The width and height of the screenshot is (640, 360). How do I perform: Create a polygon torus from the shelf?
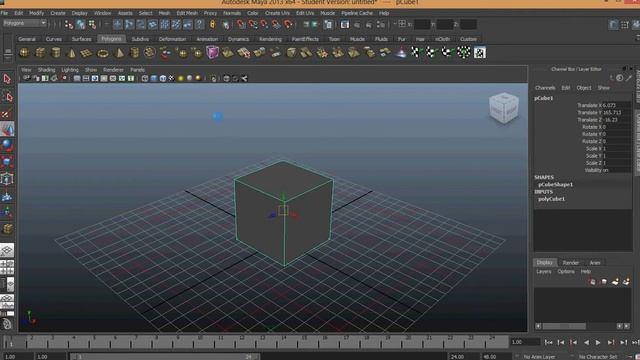pos(102,53)
